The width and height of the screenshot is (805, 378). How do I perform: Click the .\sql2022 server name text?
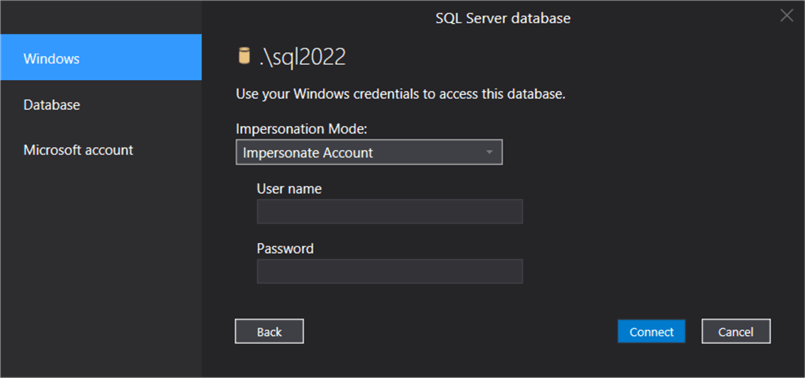302,58
